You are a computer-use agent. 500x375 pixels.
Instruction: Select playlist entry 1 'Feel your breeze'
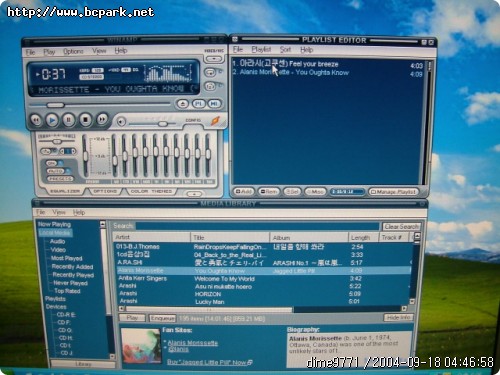pos(327,64)
